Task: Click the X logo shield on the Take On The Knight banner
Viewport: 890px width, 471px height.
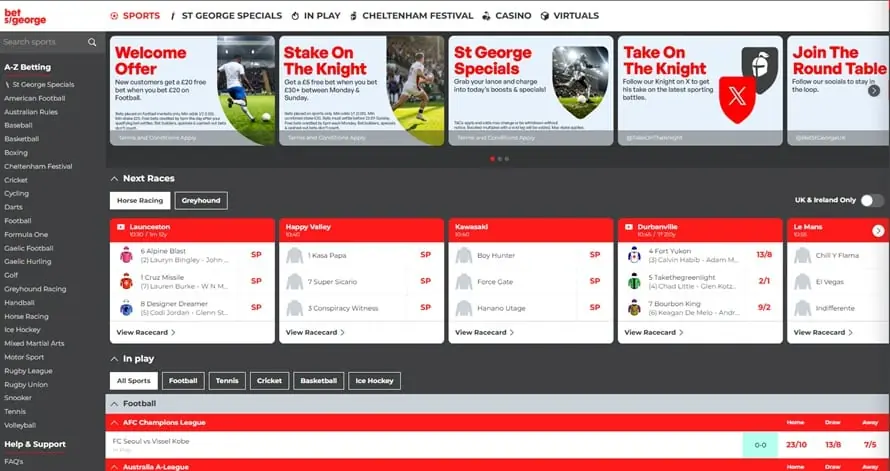Action: pyautogui.click(x=737, y=99)
